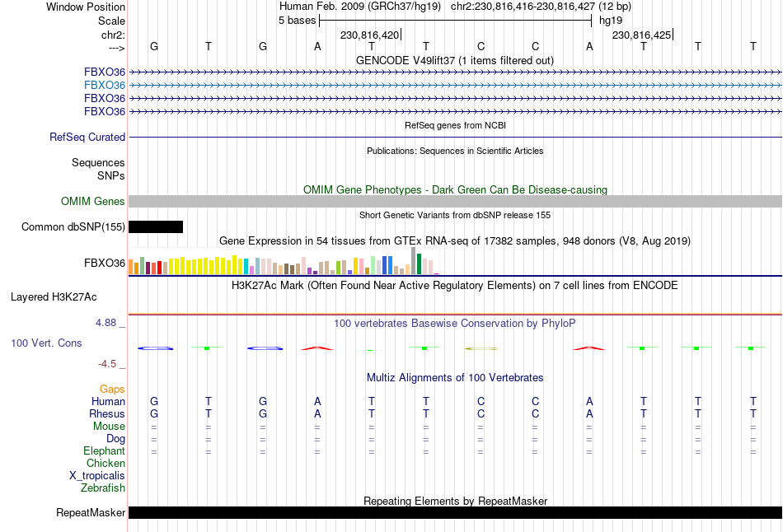Click the chr2: base position label
Viewport: 783px width, 532px height.
point(113,35)
